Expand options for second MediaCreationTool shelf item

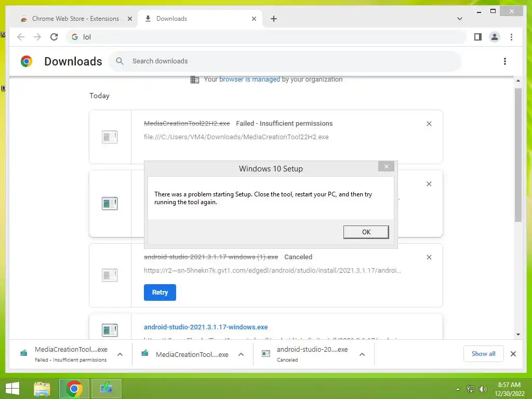click(241, 354)
